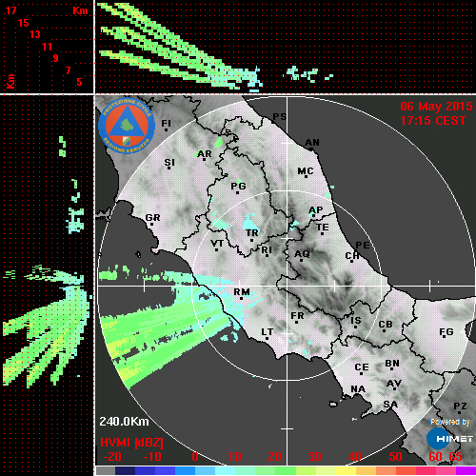Click the FR city label on the map
Screen dimensions: 476x476
[x=297, y=316]
